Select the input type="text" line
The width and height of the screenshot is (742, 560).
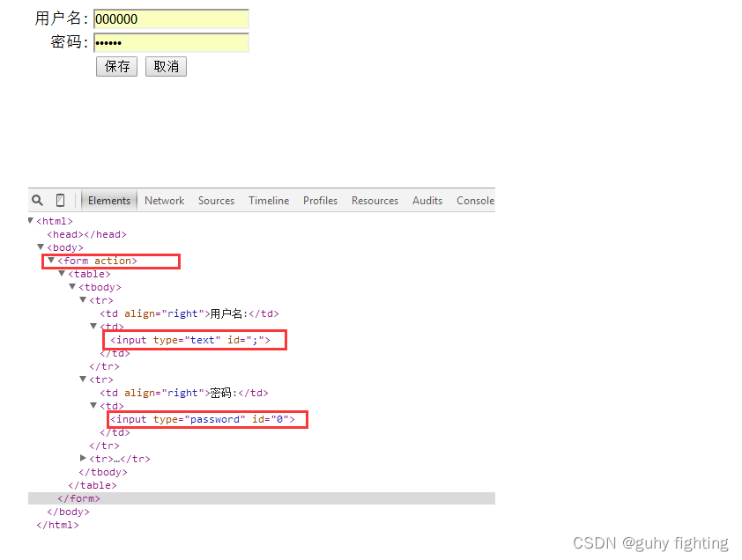(190, 340)
